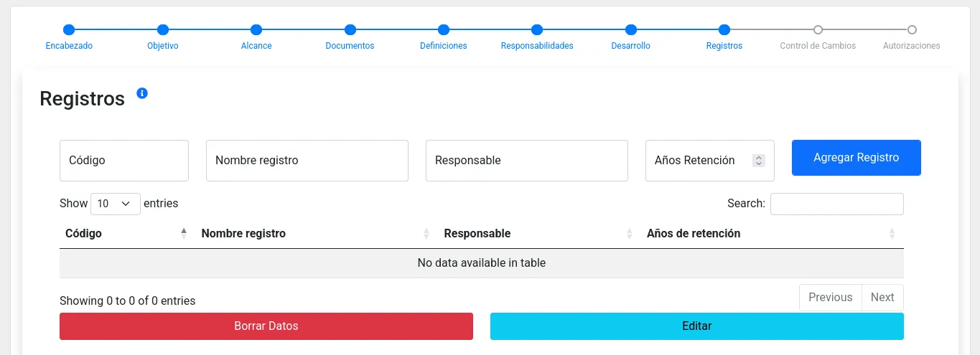Screen dimensions: 980x355
Task: Focus the Código input field
Action: 123,161
